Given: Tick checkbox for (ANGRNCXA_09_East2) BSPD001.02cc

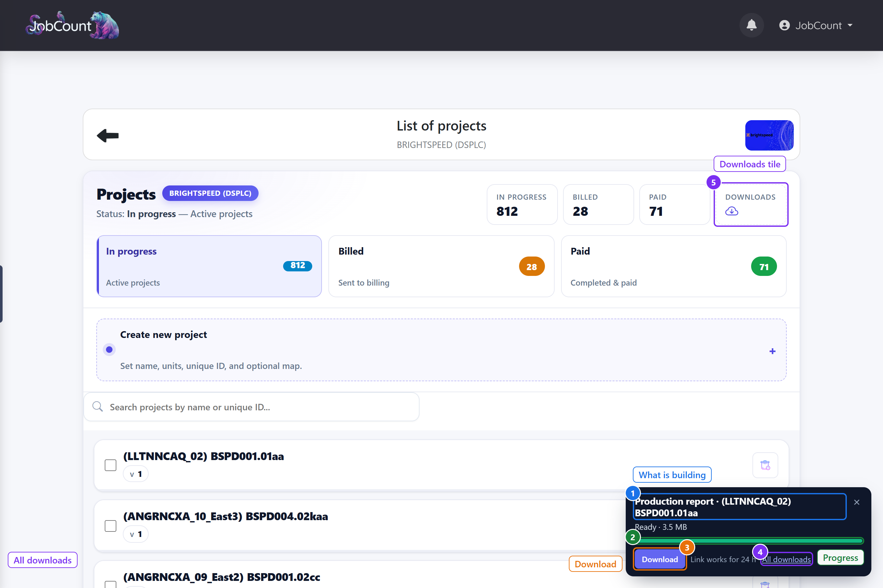Looking at the screenshot, I should 110,584.
